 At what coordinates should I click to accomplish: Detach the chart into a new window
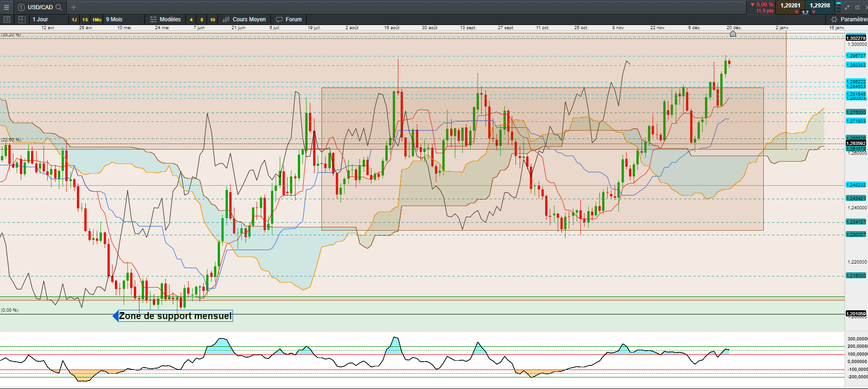tap(857, 7)
